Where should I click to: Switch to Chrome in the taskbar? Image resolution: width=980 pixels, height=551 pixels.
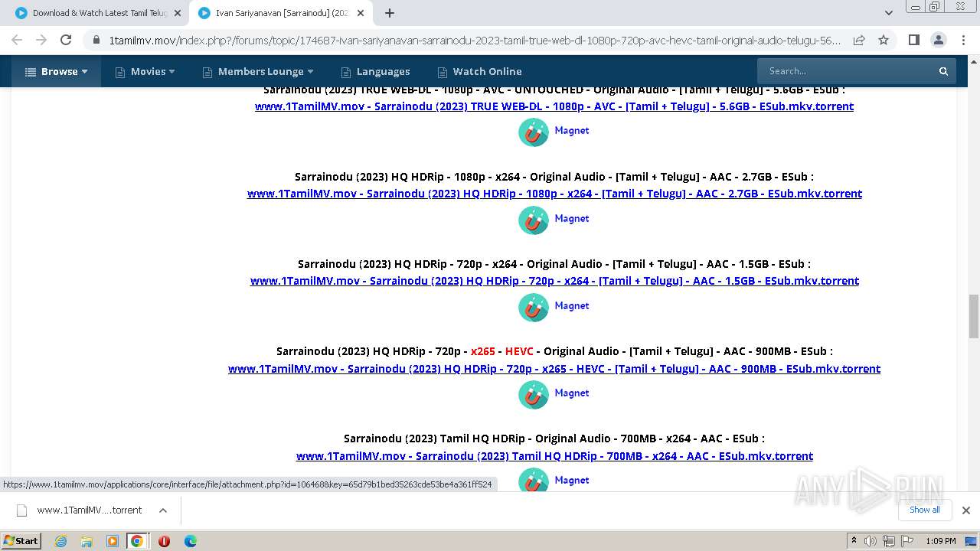pos(137,541)
